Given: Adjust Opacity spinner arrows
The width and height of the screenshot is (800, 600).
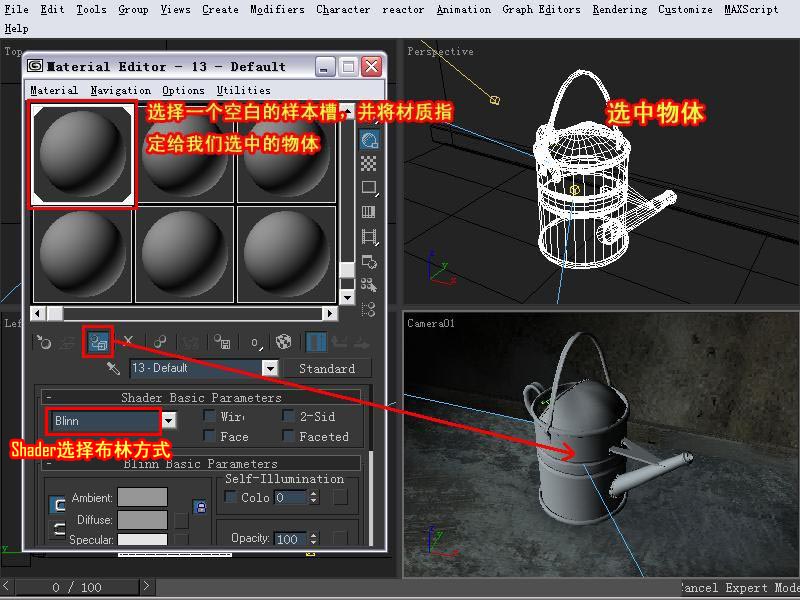Looking at the screenshot, I should 314,538.
